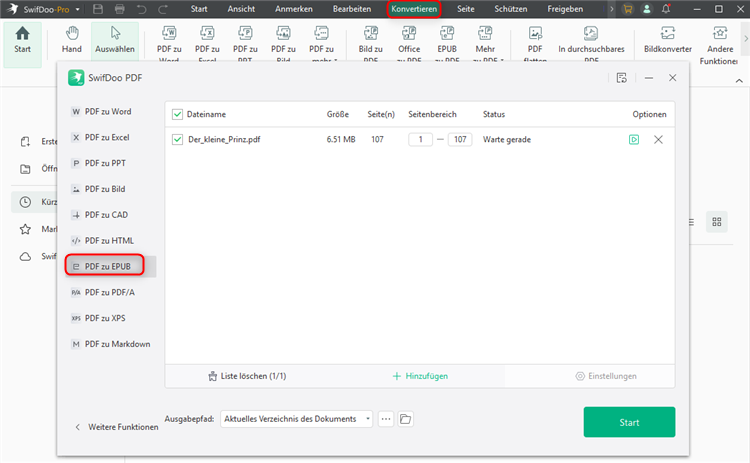Open the Ansicht tab

pyautogui.click(x=241, y=9)
